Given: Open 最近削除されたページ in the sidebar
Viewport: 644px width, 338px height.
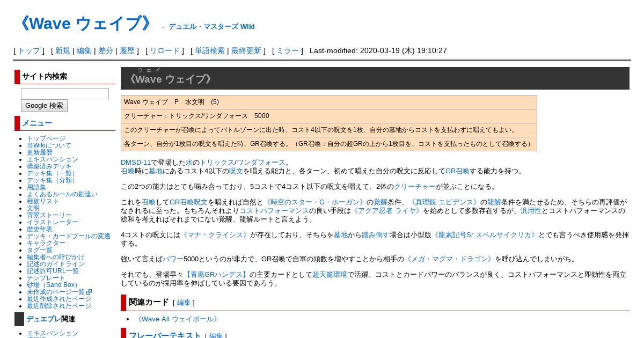Looking at the screenshot, I should click(x=59, y=306).
